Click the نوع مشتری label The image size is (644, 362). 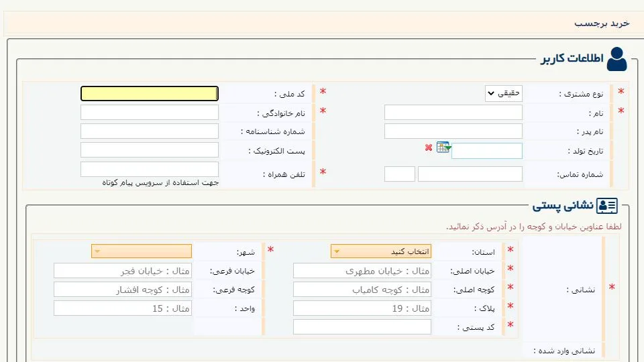(x=581, y=94)
